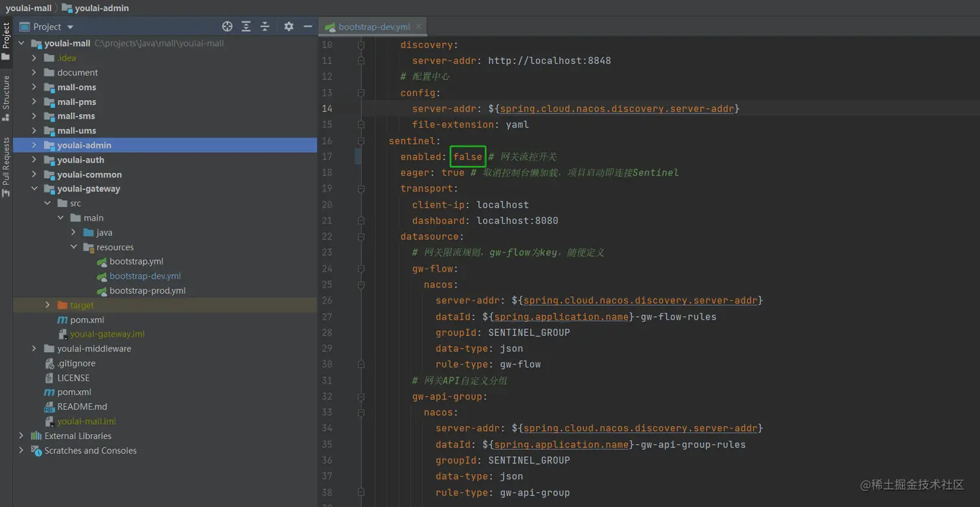Collapse the main folder
This screenshot has height=507, width=980.
pos(60,218)
